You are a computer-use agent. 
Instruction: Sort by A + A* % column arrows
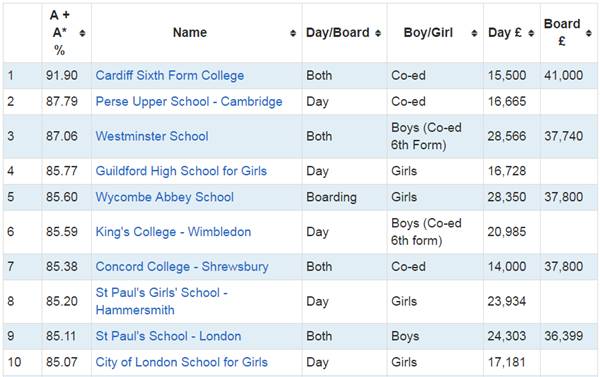point(82,33)
